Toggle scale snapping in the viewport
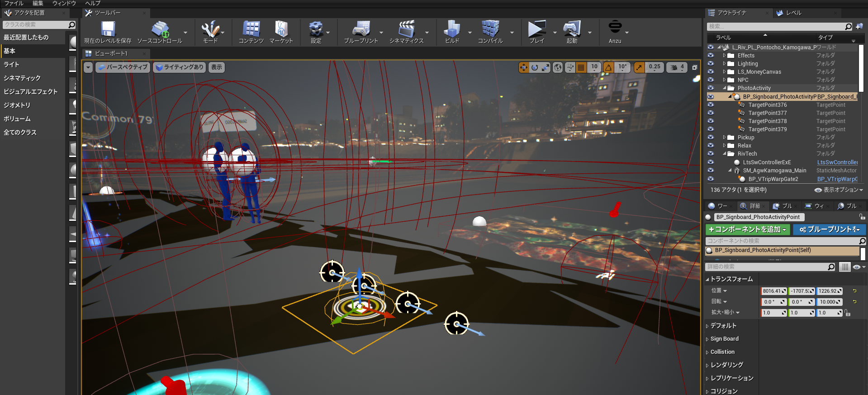Image resolution: width=868 pixels, height=395 pixels. (x=639, y=67)
